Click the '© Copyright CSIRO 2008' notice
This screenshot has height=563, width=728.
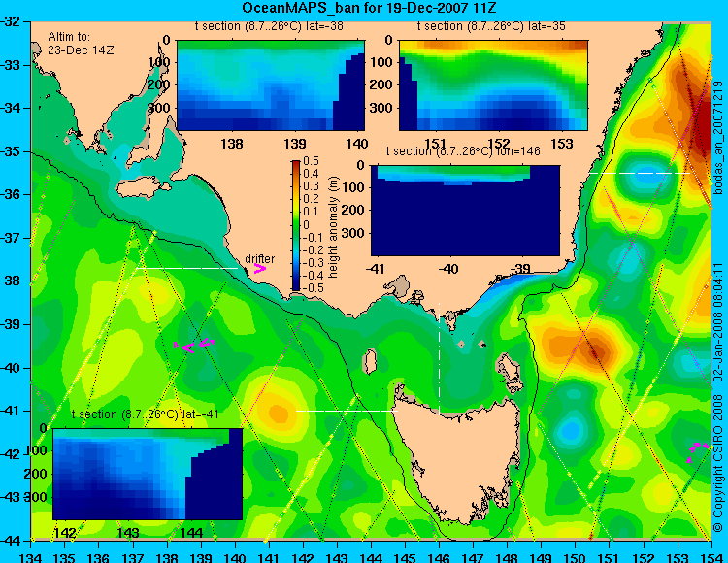pos(718,463)
